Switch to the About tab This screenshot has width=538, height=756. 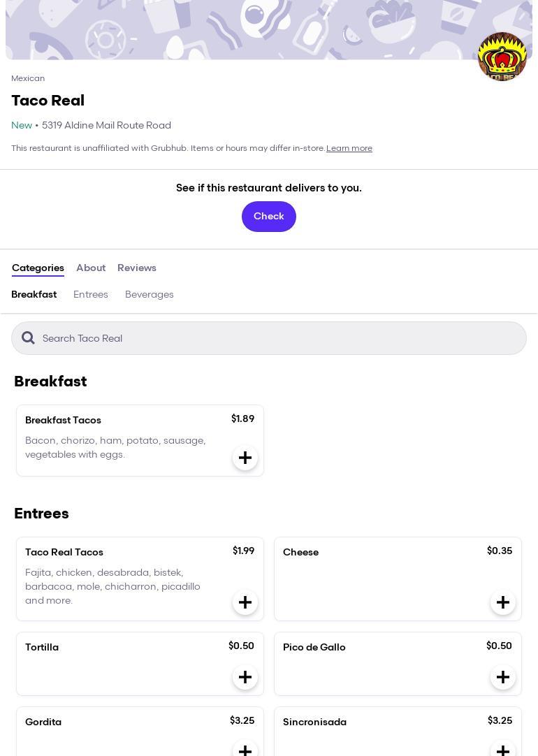91,268
